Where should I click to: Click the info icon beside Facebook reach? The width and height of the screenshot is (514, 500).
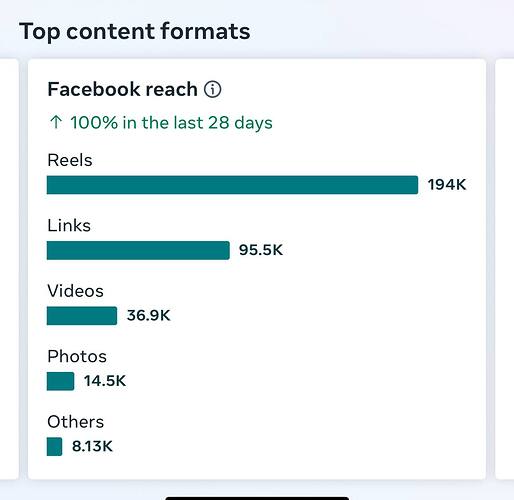click(x=212, y=89)
